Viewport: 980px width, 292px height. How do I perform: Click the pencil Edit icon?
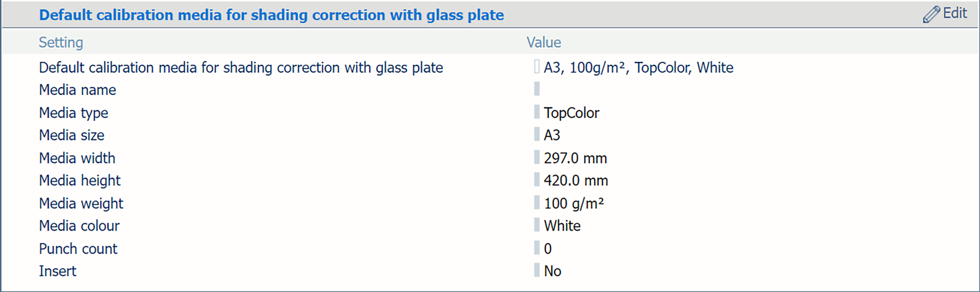click(931, 15)
